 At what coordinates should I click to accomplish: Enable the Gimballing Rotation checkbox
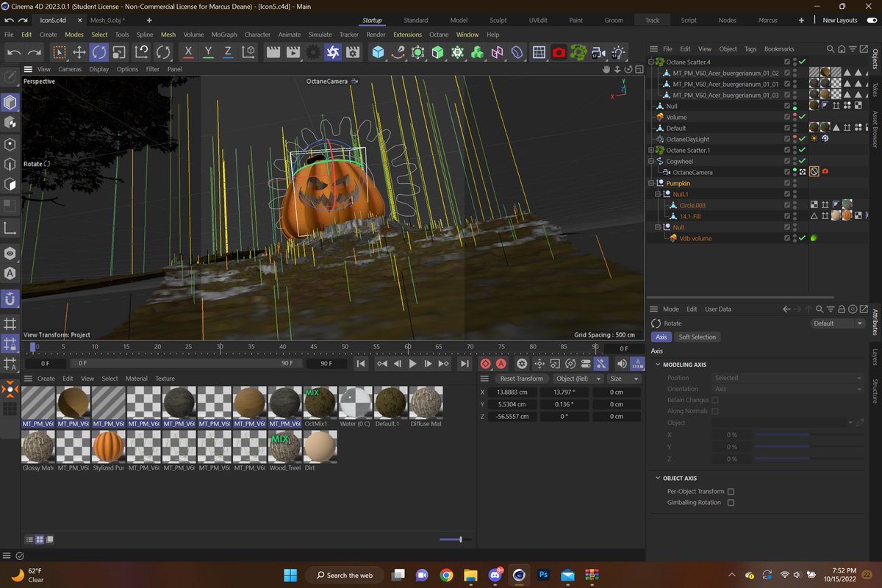pos(731,503)
